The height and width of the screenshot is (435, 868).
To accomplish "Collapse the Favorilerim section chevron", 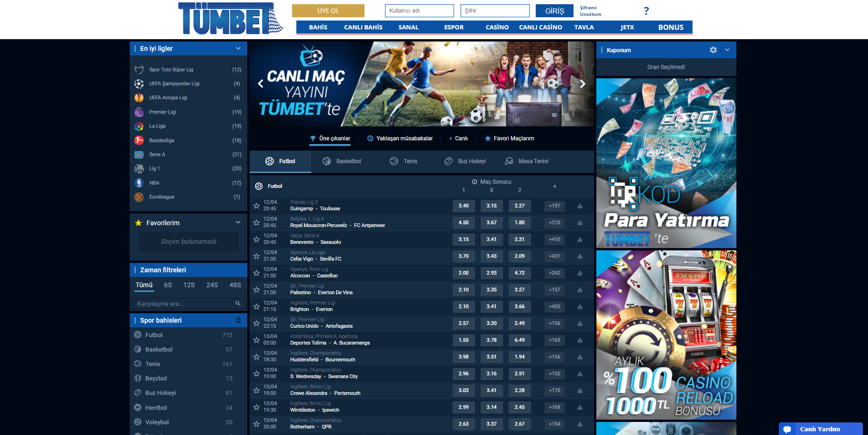I will (238, 223).
